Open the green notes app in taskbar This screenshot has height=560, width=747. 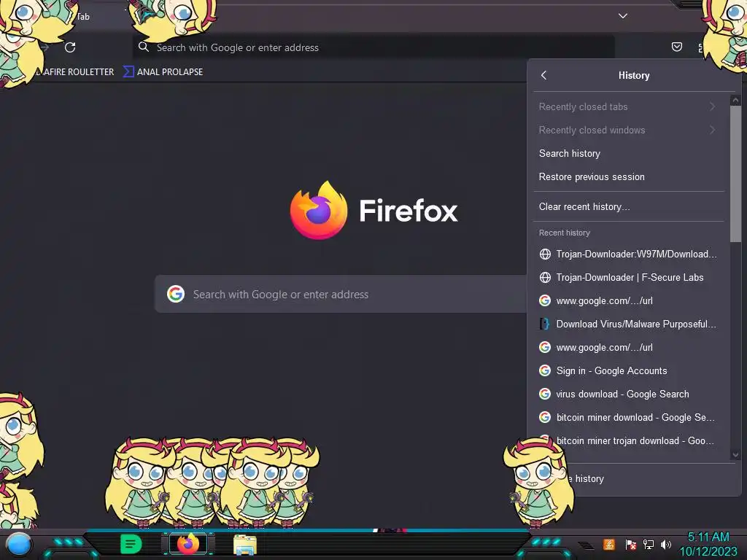coord(131,544)
